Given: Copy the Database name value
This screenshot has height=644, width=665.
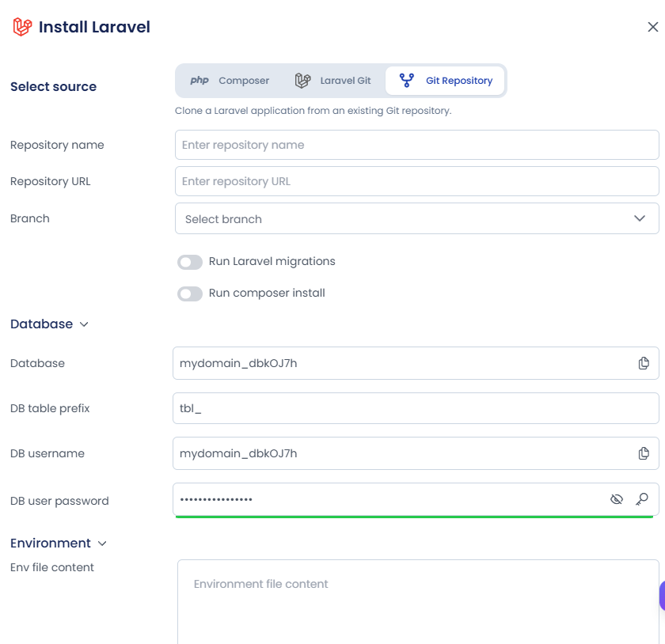Looking at the screenshot, I should [x=644, y=363].
